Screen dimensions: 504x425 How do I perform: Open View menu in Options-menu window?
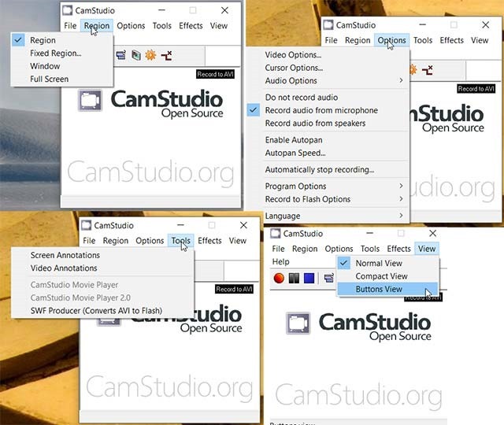click(480, 40)
